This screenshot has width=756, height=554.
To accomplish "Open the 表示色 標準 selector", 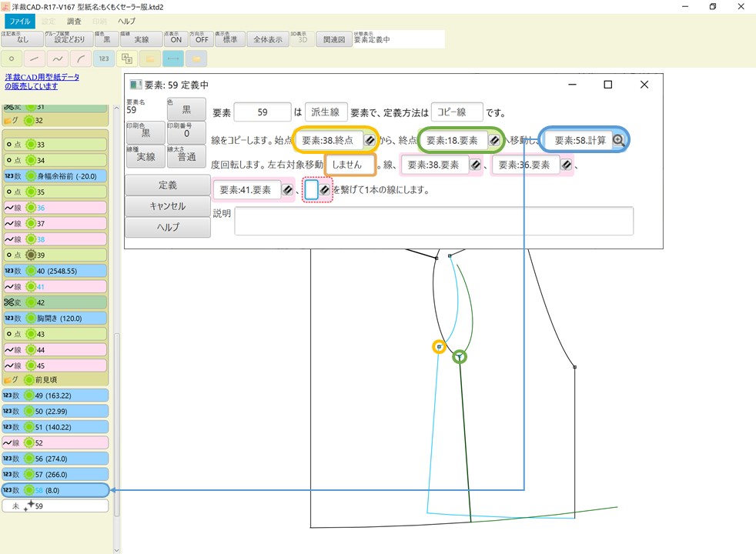I will click(x=231, y=38).
